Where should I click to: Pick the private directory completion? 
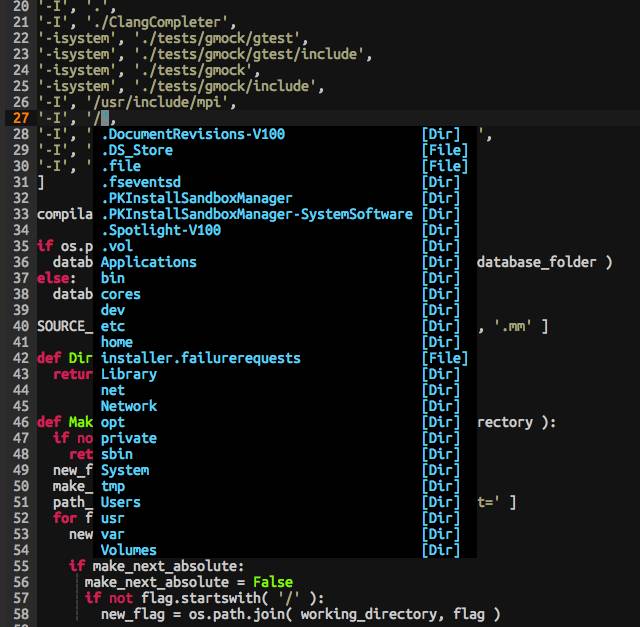pyautogui.click(x=284, y=438)
